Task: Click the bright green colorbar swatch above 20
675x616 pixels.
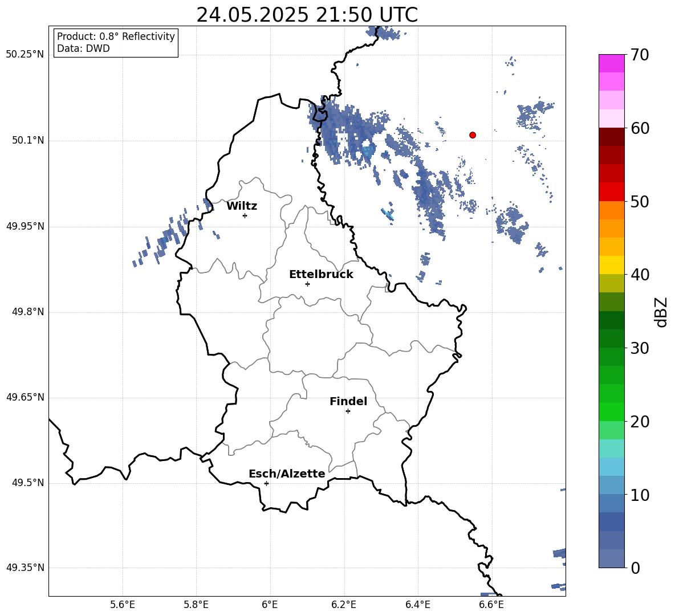Action: click(611, 411)
